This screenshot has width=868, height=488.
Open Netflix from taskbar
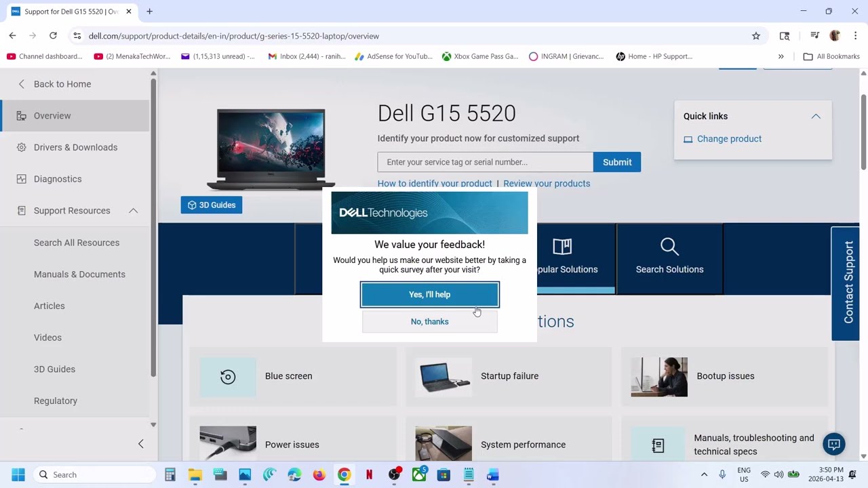tap(369, 475)
